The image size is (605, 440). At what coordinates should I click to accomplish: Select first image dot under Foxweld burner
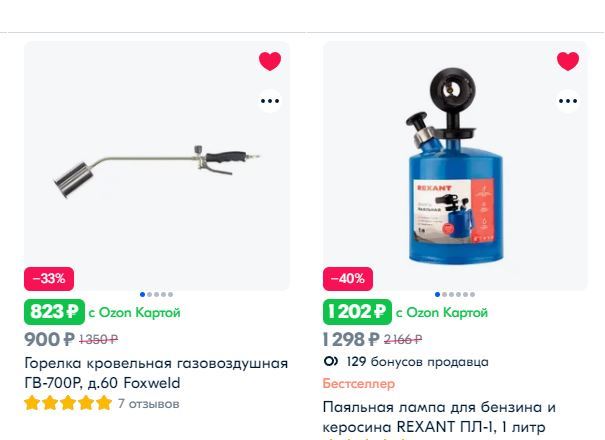point(142,294)
